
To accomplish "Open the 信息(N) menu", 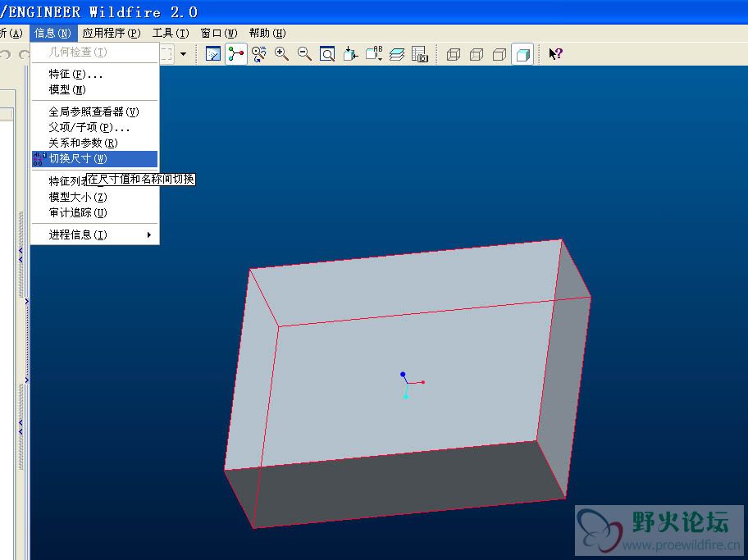I will tap(52, 33).
